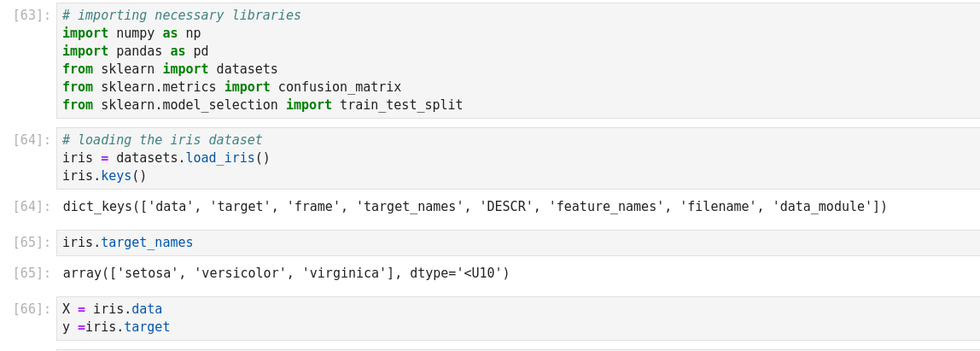This screenshot has height=351, width=980.
Task: Click the import pandas as pd line
Action: click(x=135, y=51)
